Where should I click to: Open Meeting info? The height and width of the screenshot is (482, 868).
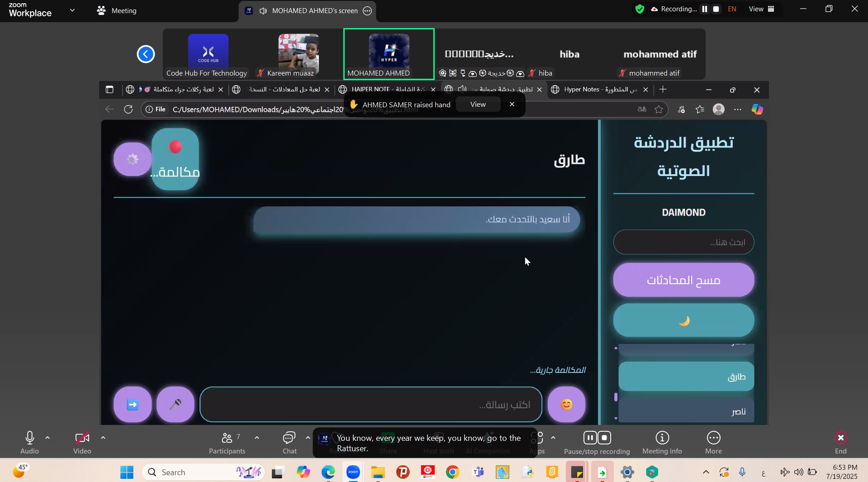[x=662, y=443]
